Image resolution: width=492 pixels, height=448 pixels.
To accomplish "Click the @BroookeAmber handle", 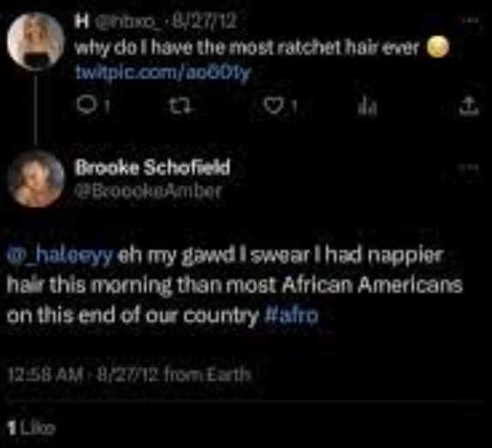I will 148,191.
